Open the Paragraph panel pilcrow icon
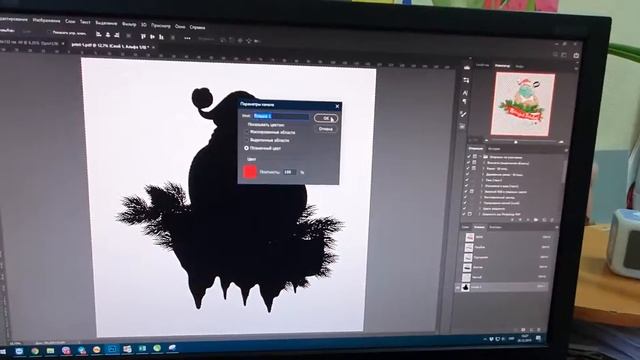 pos(464,101)
